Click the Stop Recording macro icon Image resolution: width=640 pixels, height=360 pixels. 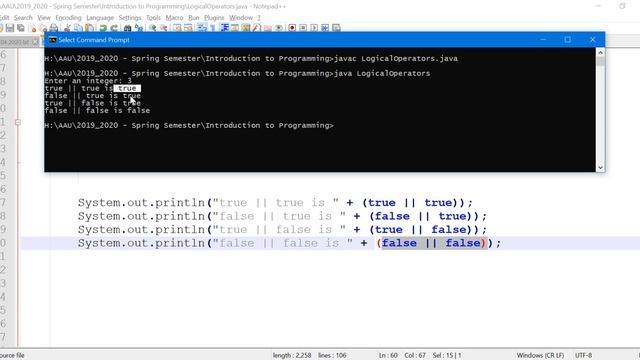coord(303,28)
